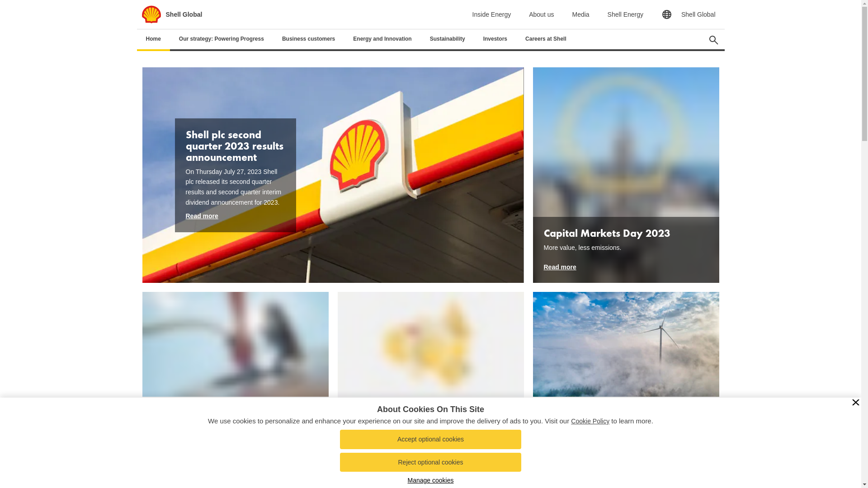Click the Shell pecten logo icon
Screen dimensions: 868x488
click(151, 14)
